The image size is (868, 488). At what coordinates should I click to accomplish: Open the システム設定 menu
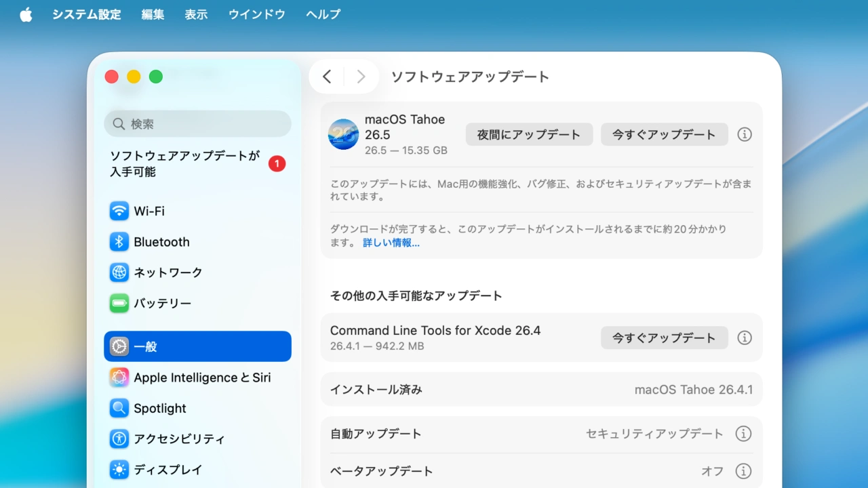pyautogui.click(x=86, y=14)
